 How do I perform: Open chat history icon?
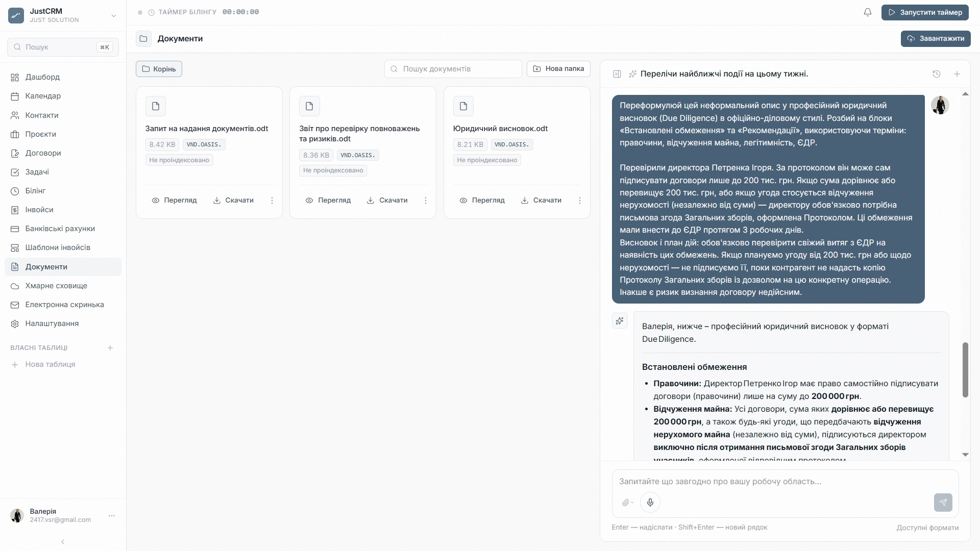937,74
